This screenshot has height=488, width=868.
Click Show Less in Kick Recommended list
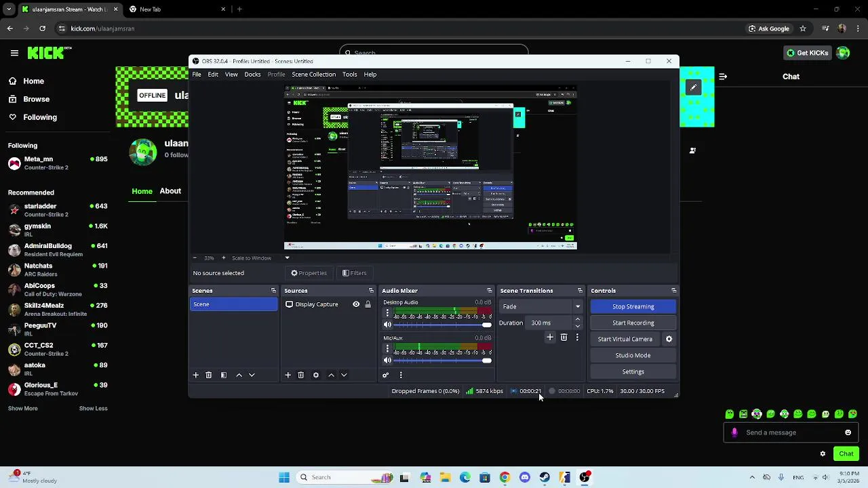93,408
